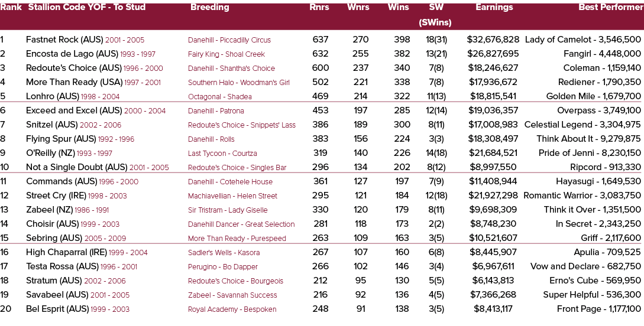Click SW value 18(31) for Fastnet Rock

click(436, 40)
